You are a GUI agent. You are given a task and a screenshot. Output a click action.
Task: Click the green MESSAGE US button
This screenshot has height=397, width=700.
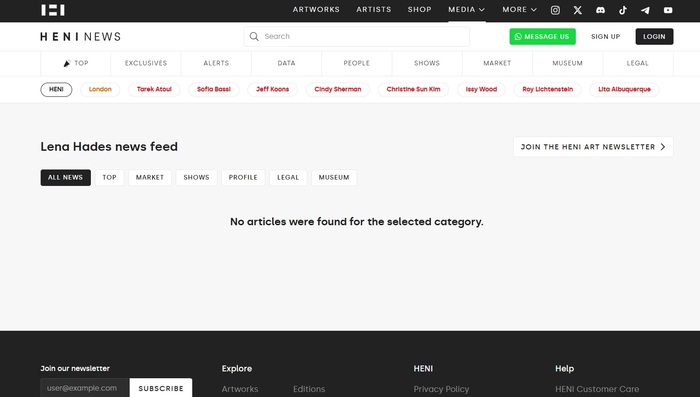click(542, 37)
